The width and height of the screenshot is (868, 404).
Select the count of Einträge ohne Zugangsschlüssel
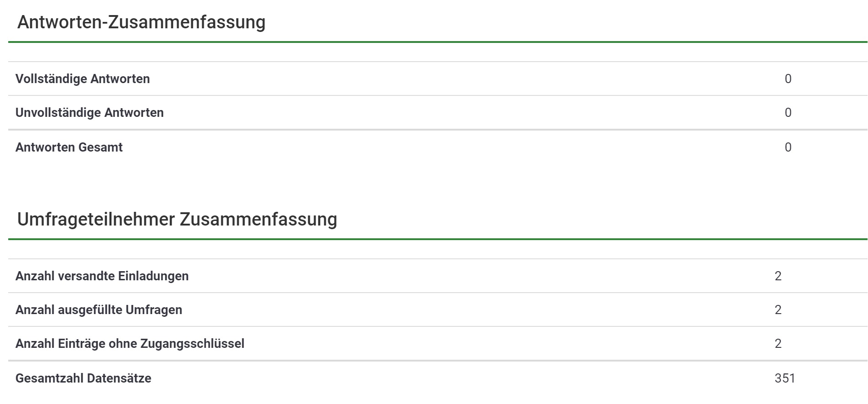(x=778, y=344)
